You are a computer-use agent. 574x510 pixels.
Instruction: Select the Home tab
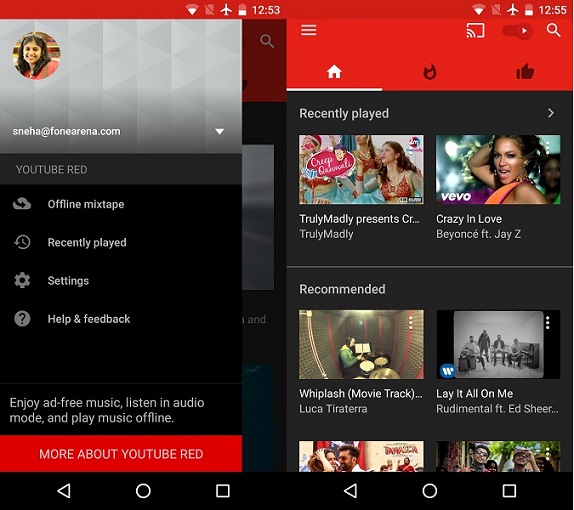(x=334, y=72)
